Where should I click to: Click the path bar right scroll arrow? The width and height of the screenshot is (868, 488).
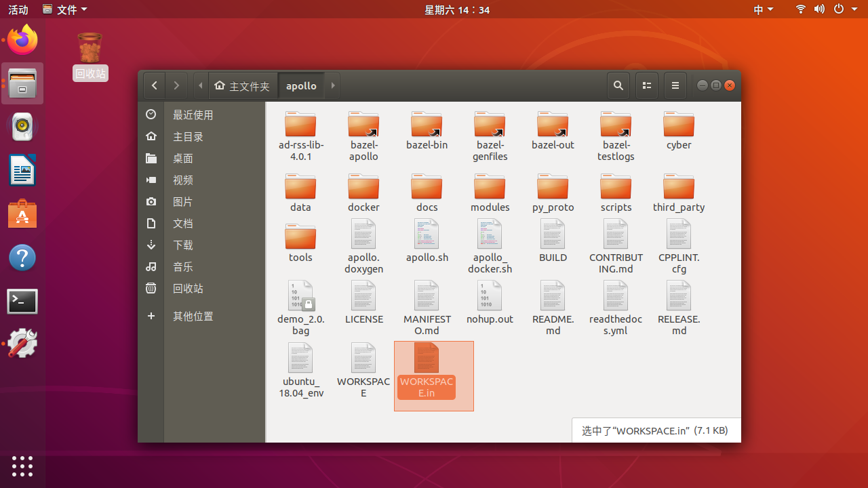click(x=333, y=85)
